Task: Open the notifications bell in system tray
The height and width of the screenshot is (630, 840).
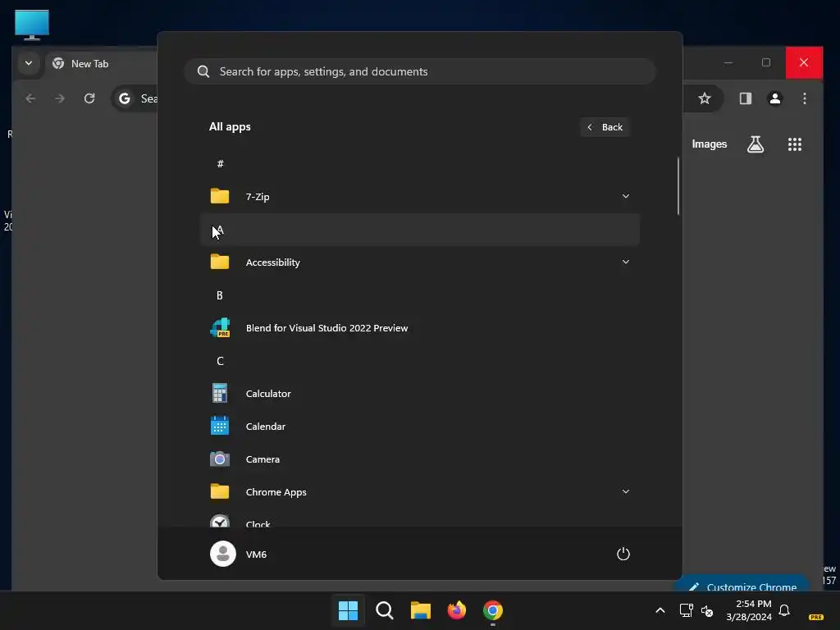Action: (784, 610)
